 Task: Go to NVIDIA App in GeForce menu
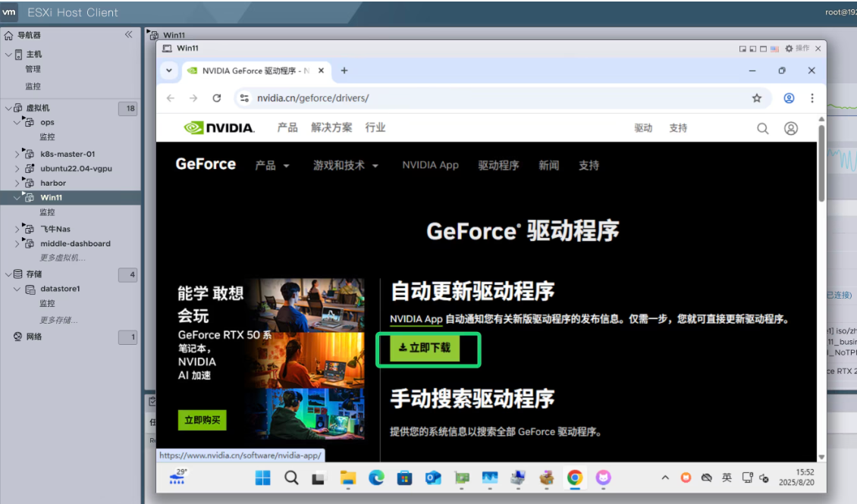click(430, 165)
